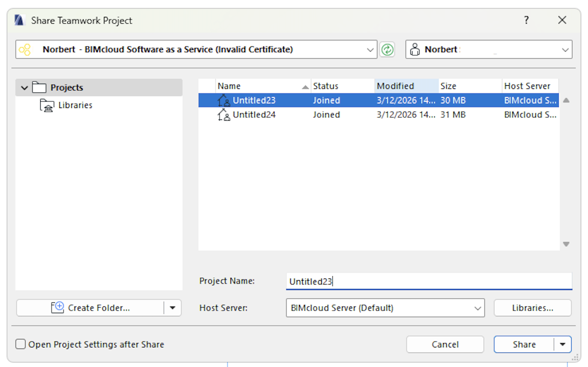Click the Project Name input field

429,281
